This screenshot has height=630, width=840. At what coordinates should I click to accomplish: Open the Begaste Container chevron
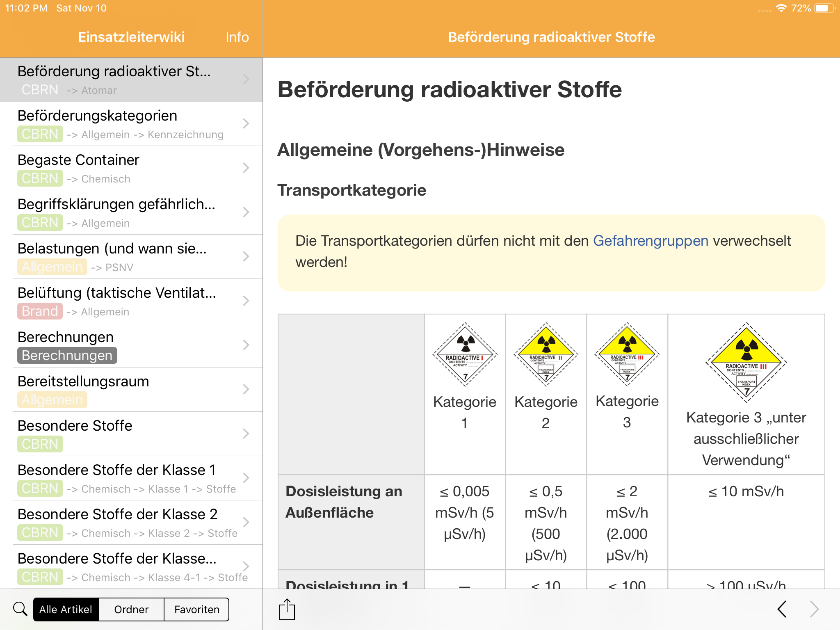[x=246, y=168]
